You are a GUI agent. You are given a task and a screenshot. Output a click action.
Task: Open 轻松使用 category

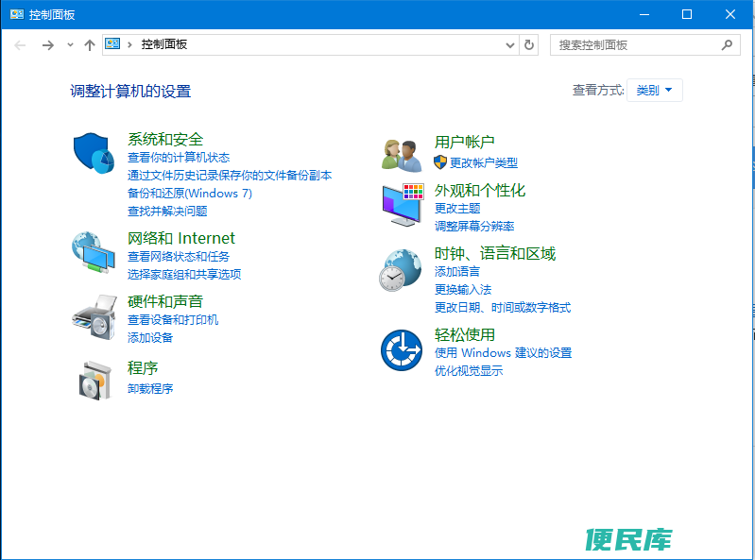point(464,334)
